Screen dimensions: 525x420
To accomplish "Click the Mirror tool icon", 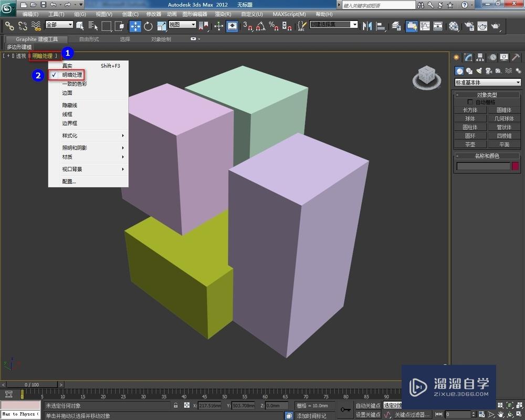I will [x=367, y=26].
